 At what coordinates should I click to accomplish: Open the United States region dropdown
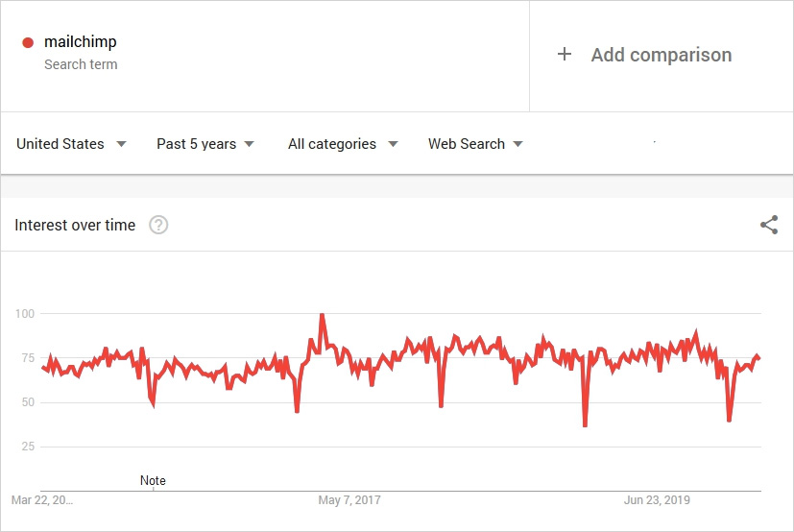pyautogui.click(x=71, y=144)
